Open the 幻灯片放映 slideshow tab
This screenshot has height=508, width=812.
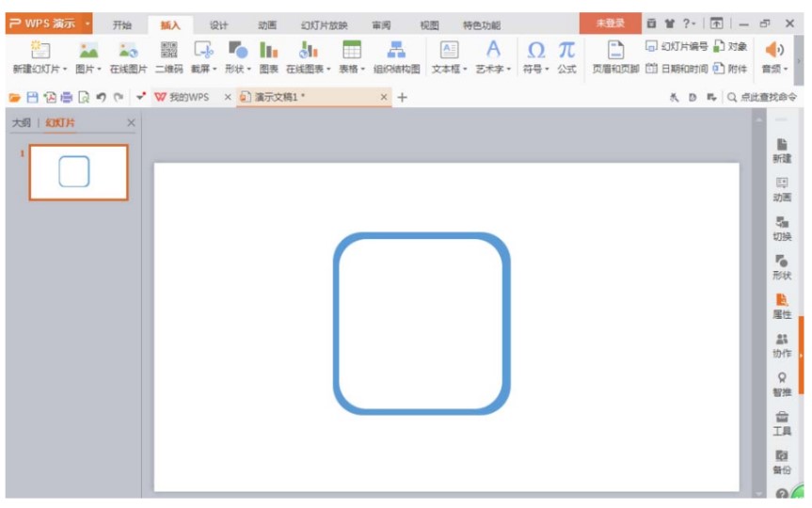pos(324,25)
